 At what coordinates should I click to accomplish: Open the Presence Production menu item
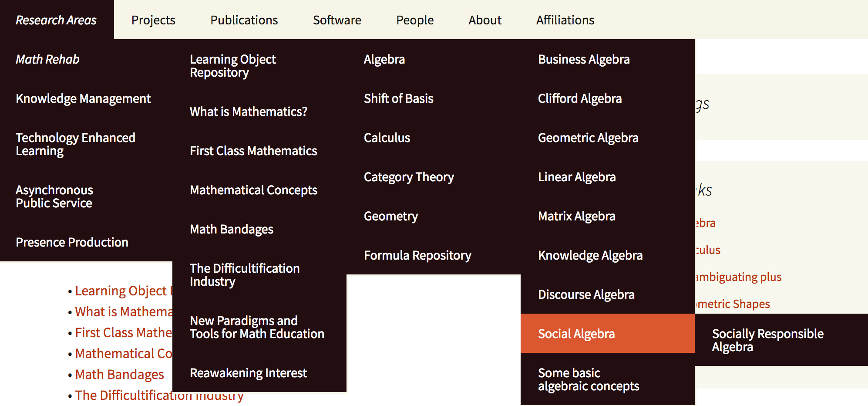click(x=72, y=242)
